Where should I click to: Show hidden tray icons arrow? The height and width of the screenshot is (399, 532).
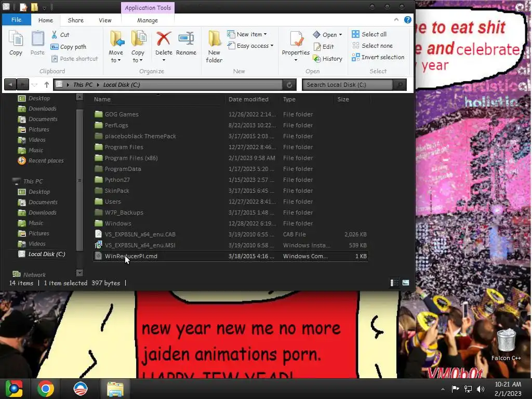[x=443, y=389]
